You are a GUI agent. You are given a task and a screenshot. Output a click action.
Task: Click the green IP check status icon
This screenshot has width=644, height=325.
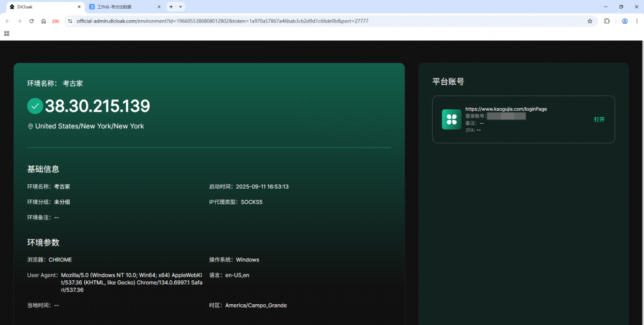[x=35, y=106]
